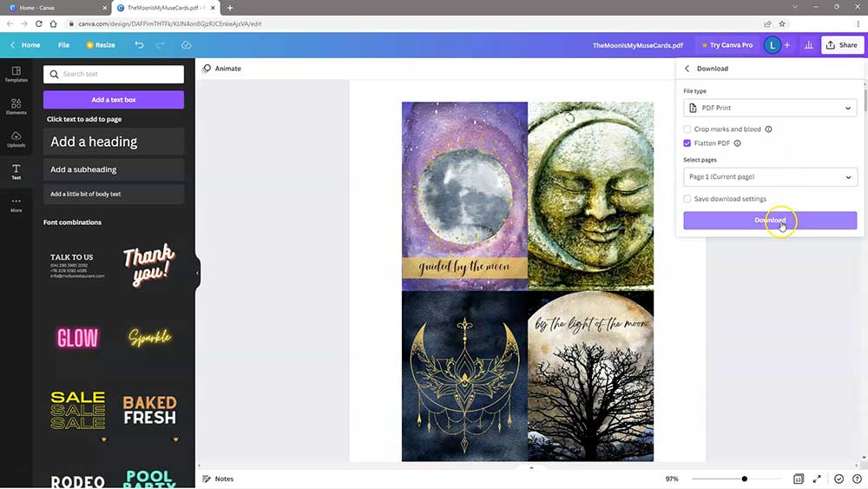Open the Elements sidebar panel
This screenshot has width=868, height=489.
pos(16,106)
